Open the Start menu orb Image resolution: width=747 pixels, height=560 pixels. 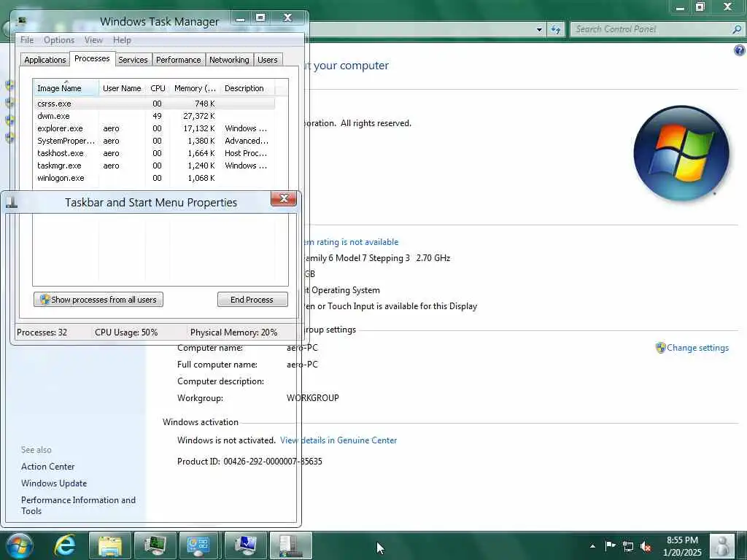point(18,545)
